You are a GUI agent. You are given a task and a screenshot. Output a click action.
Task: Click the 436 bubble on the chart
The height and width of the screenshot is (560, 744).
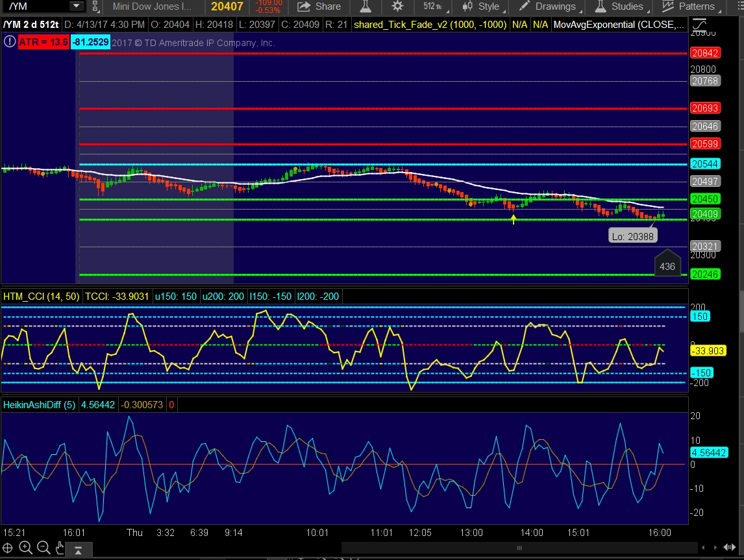[667, 266]
